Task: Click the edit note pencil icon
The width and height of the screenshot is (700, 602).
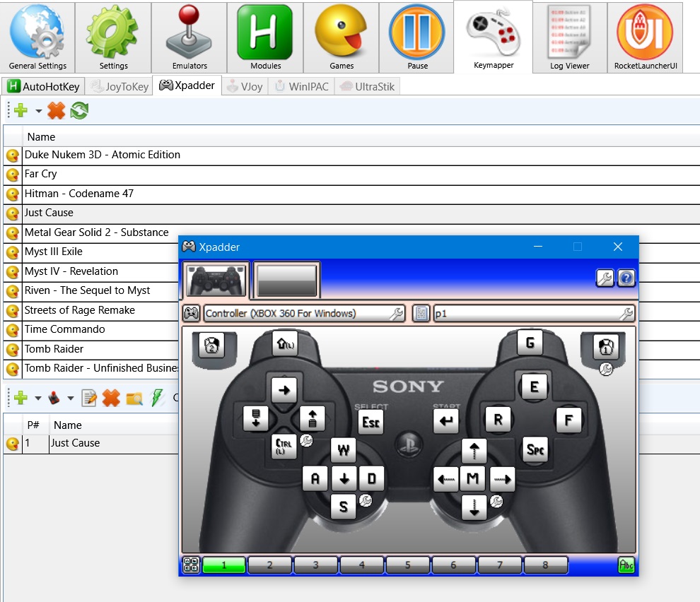Action: pyautogui.click(x=89, y=399)
